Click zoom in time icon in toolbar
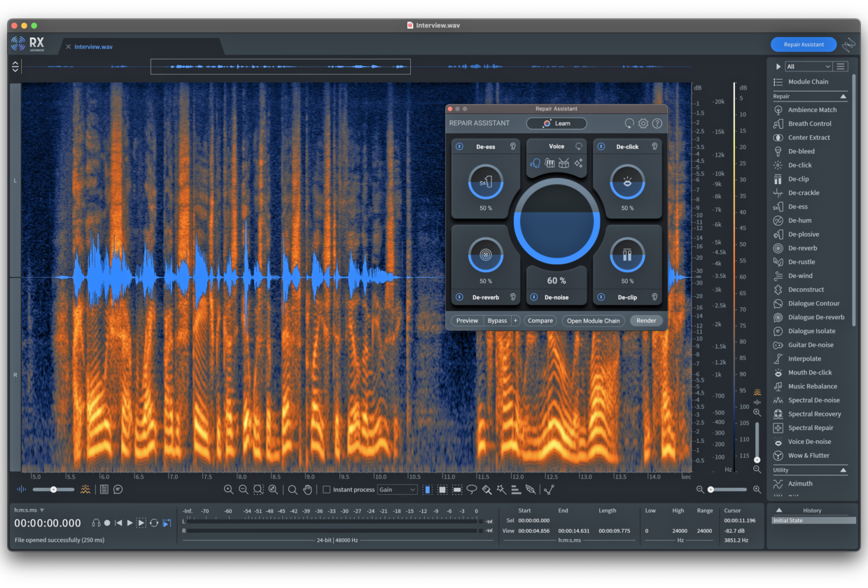The image size is (868, 588). (x=229, y=490)
